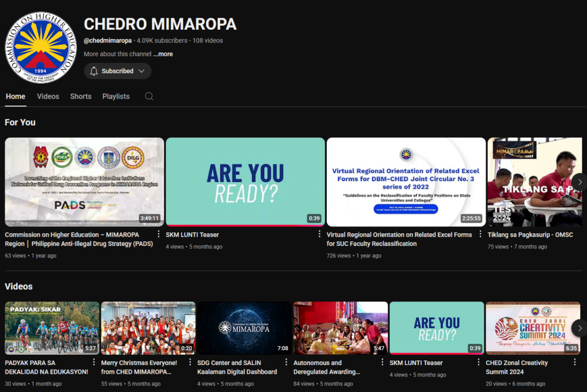587x392 pixels.
Task: Play the Tiklang sa Pagkasurip thumbnail
Action: (x=535, y=182)
